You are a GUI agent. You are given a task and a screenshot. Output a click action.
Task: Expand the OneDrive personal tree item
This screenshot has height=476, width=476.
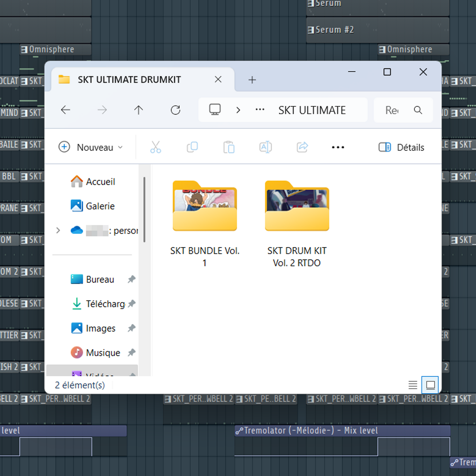point(58,231)
